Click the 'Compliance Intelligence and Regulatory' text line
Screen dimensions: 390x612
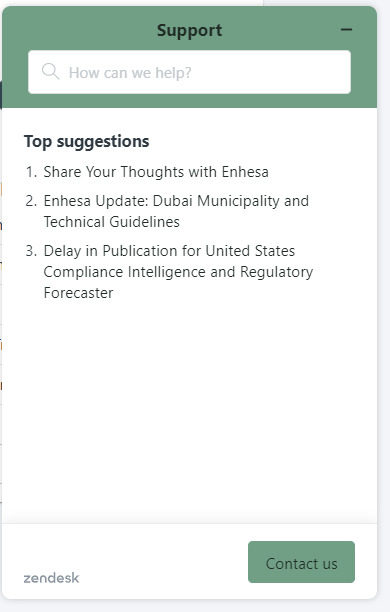pyautogui.click(x=178, y=272)
